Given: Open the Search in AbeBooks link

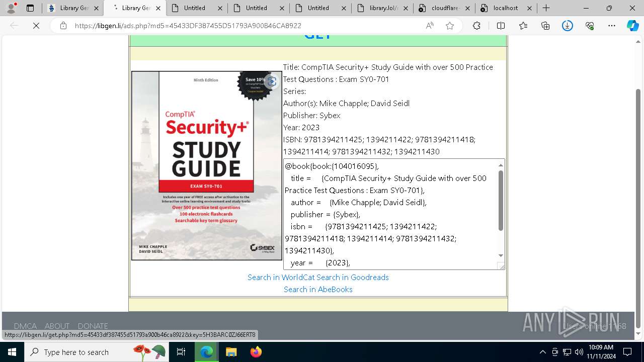Looking at the screenshot, I should (x=318, y=290).
